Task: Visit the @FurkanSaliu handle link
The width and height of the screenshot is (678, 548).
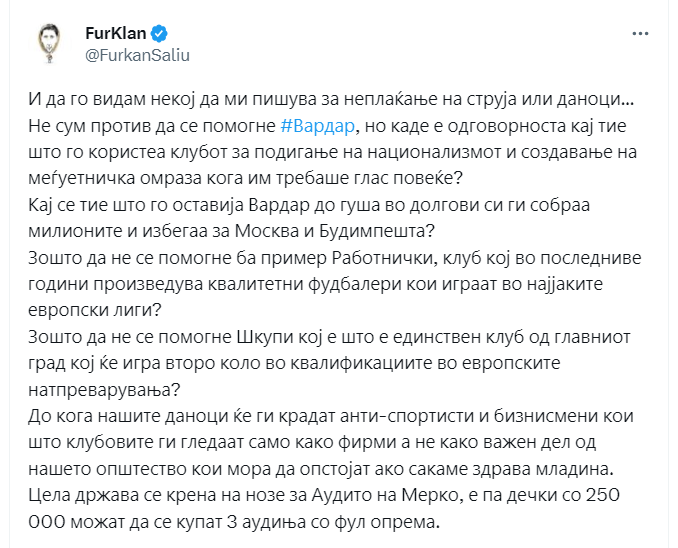Action: (137, 56)
